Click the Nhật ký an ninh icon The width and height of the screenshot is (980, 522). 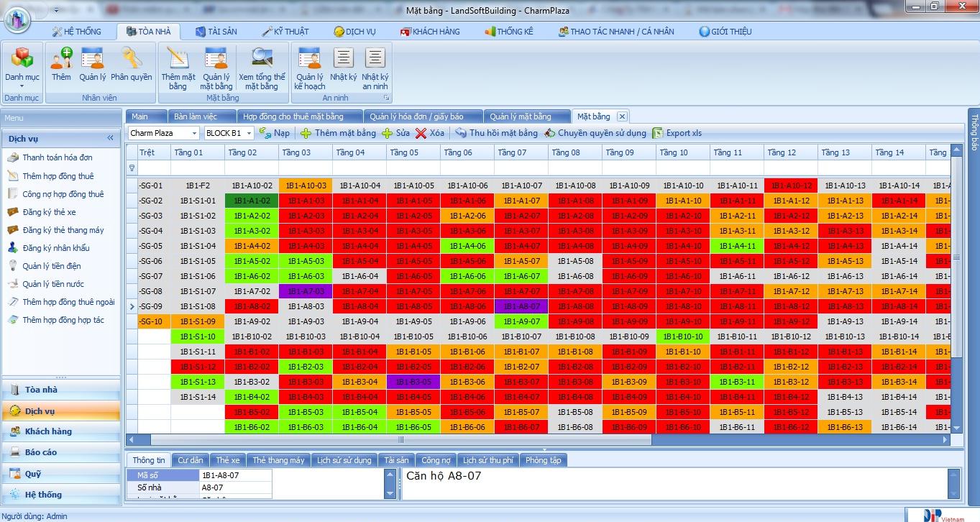click(375, 58)
